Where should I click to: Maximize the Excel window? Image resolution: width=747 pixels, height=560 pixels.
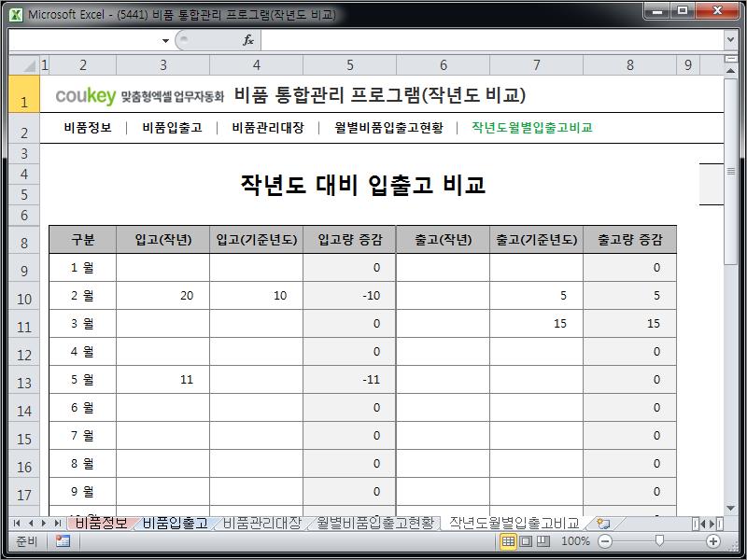683,11
